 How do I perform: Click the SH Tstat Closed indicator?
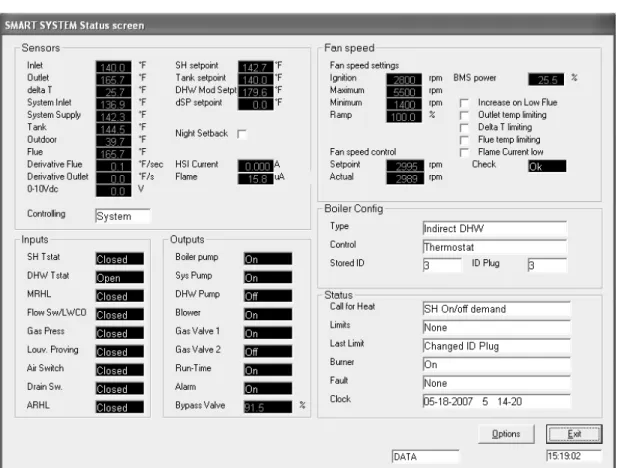[x=120, y=259]
